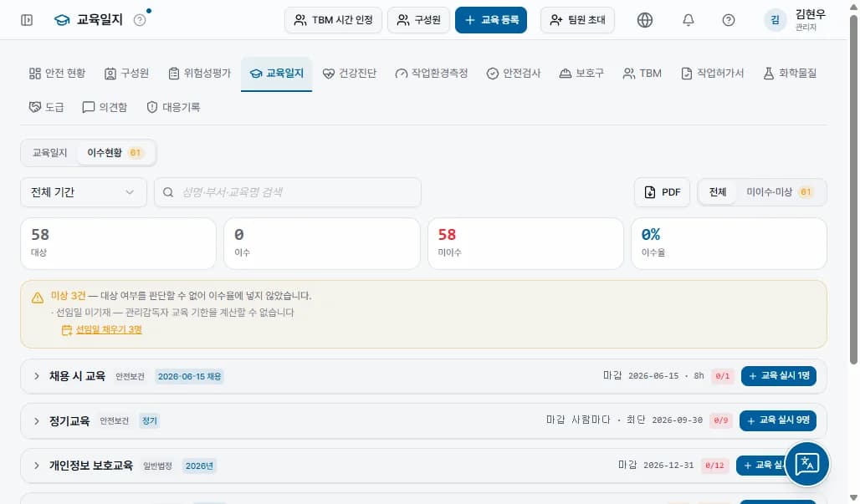Switch to the TBM tab
This screenshot has height=504, width=860.
point(642,74)
